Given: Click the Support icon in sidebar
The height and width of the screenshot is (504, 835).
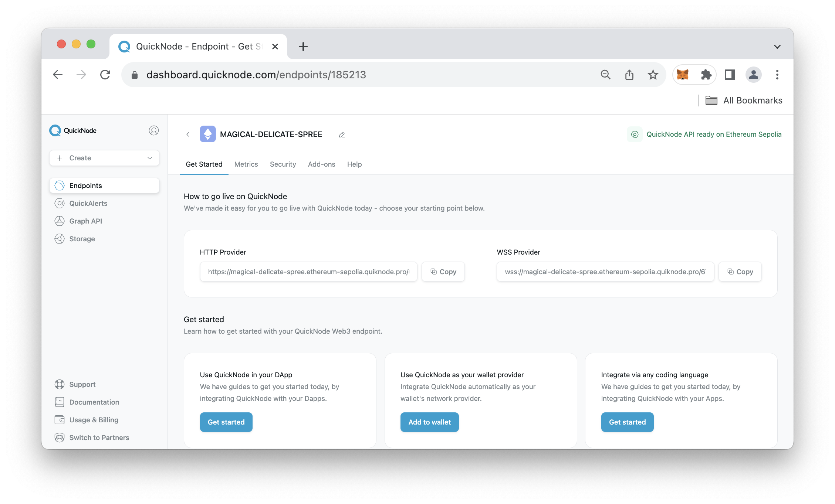Looking at the screenshot, I should pos(59,384).
